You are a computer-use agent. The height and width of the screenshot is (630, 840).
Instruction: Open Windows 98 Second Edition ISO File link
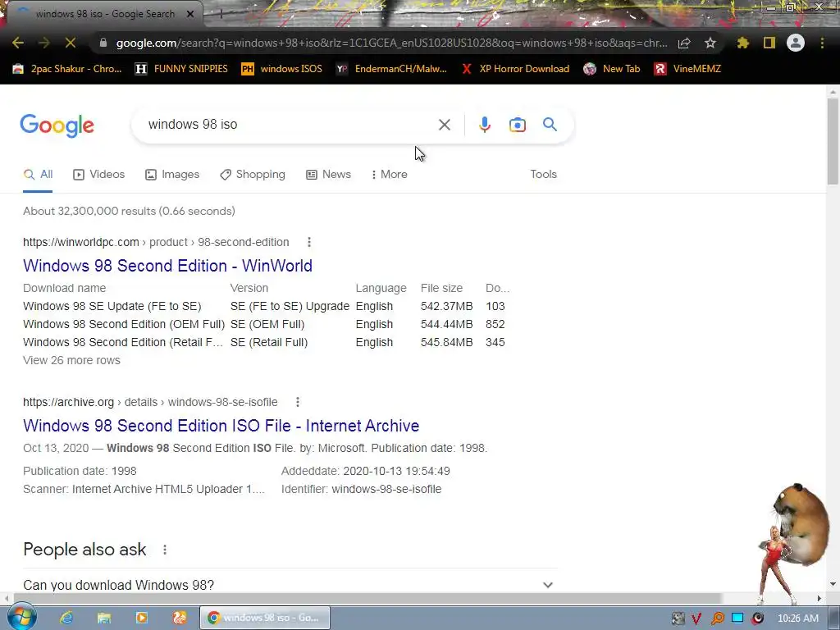221,426
